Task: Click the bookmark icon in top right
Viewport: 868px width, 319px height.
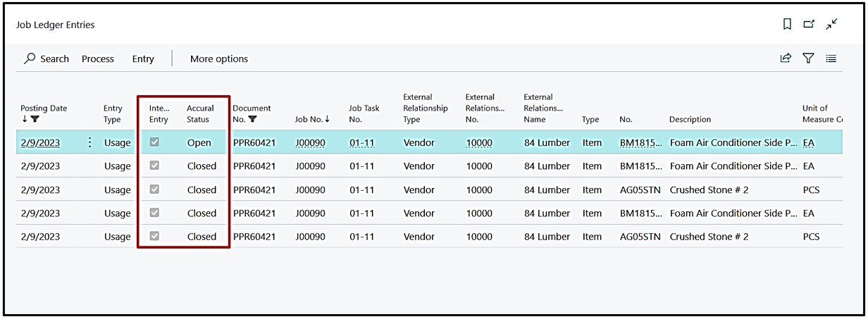Action: [787, 24]
